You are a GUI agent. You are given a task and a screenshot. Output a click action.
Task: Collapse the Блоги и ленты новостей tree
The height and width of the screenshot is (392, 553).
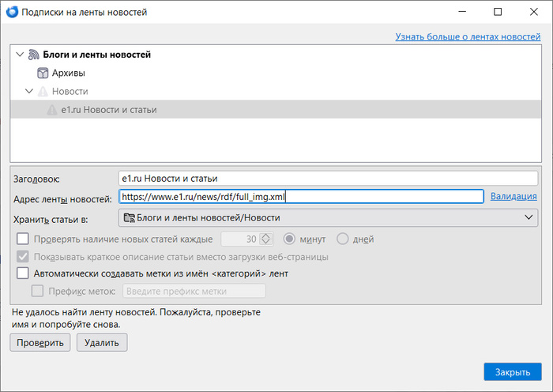[x=19, y=55]
